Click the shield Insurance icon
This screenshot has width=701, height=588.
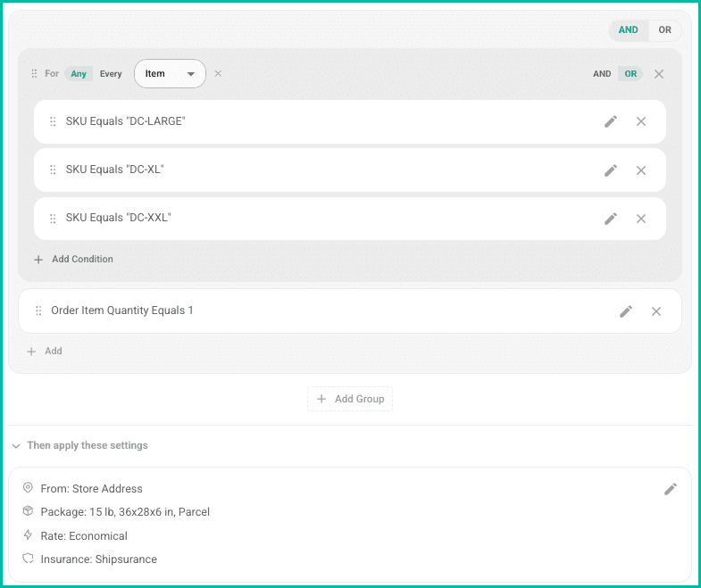click(28, 558)
